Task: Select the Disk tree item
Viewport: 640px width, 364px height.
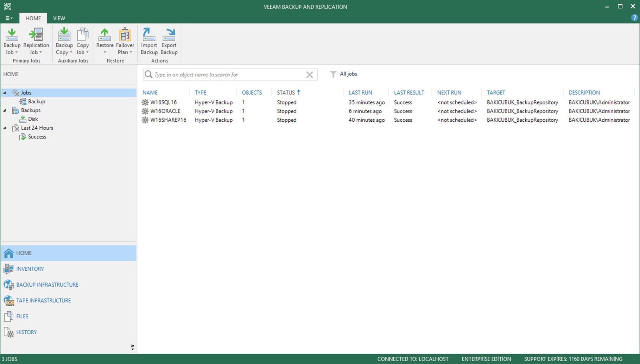Action: pyautogui.click(x=33, y=119)
